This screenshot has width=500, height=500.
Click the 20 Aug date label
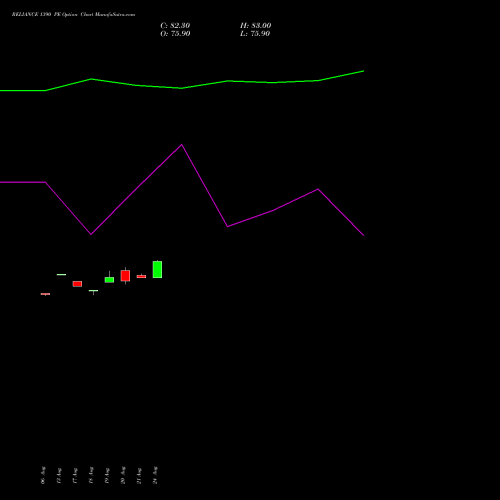[x=123, y=475]
